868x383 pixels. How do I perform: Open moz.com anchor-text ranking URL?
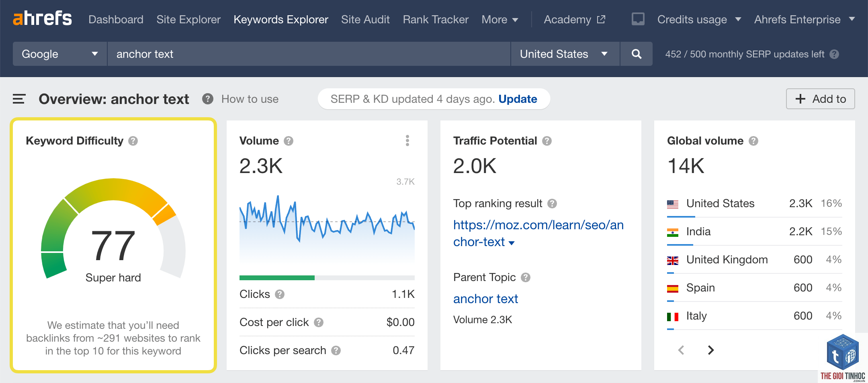pyautogui.click(x=538, y=233)
